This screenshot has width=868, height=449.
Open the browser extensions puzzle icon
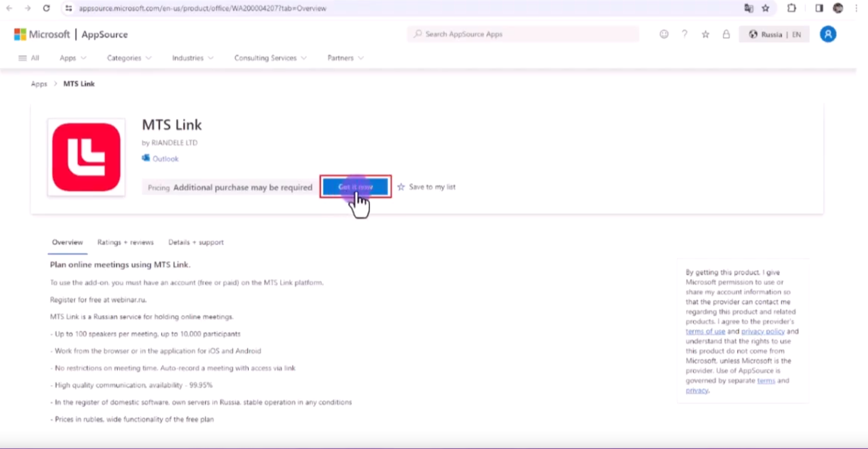click(792, 8)
